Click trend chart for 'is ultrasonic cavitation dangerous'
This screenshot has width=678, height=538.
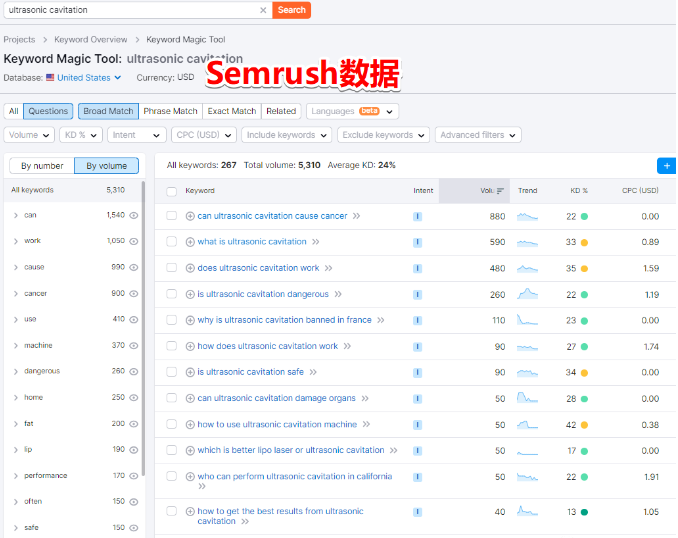point(527,294)
